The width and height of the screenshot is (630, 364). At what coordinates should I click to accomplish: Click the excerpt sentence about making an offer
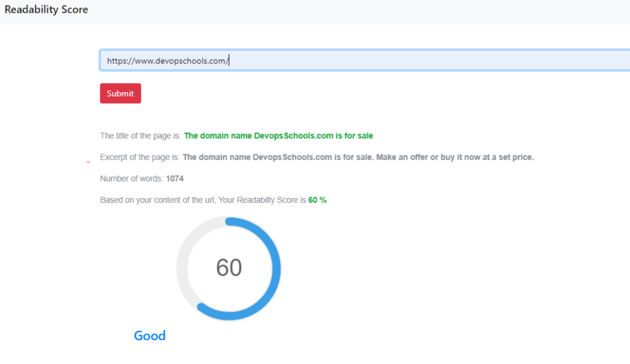pos(358,157)
